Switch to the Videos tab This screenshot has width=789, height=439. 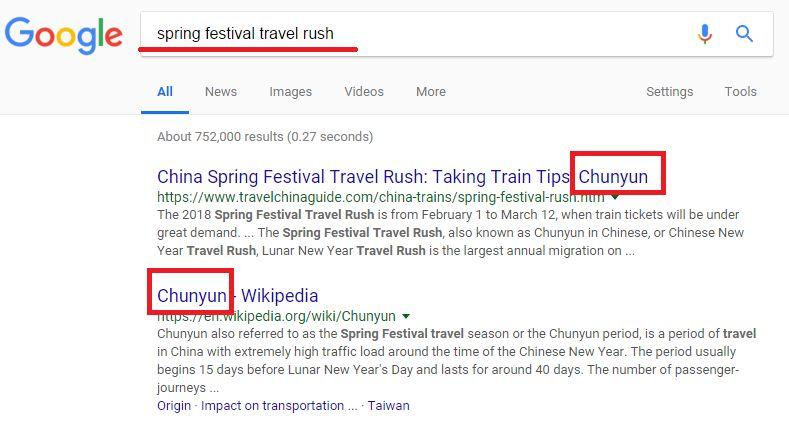coord(364,92)
